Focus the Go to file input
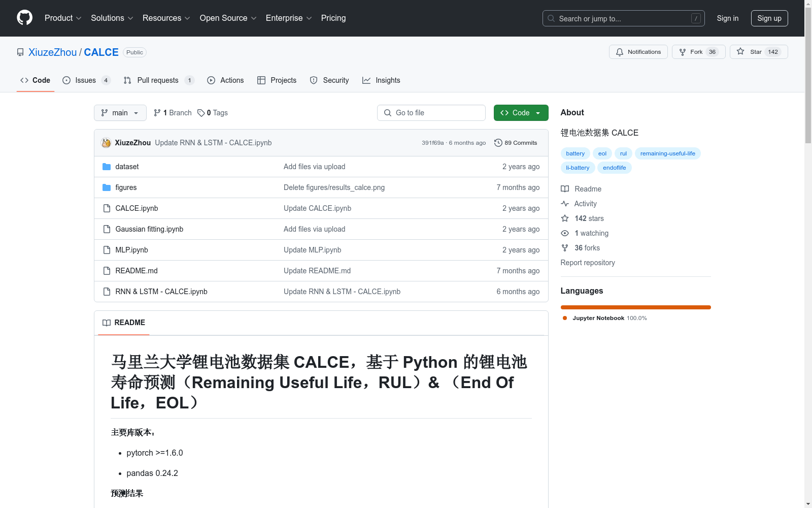The width and height of the screenshot is (812, 508). point(431,113)
